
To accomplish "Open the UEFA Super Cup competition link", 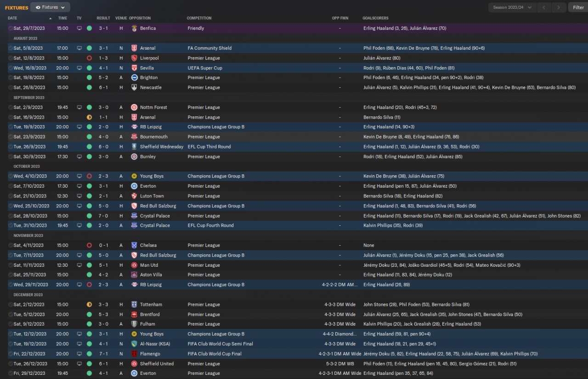I will pyautogui.click(x=205, y=68).
